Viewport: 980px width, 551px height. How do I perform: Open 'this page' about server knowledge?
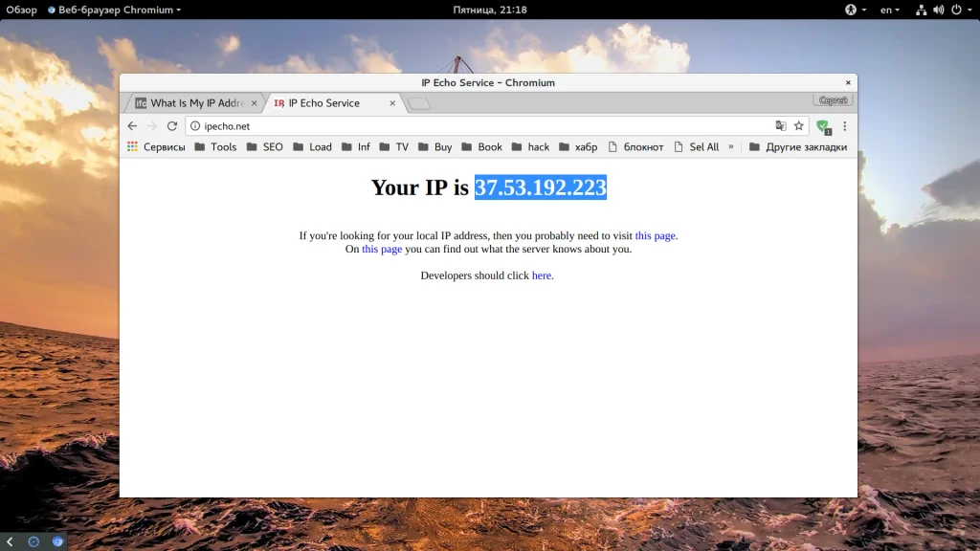pyautogui.click(x=382, y=249)
